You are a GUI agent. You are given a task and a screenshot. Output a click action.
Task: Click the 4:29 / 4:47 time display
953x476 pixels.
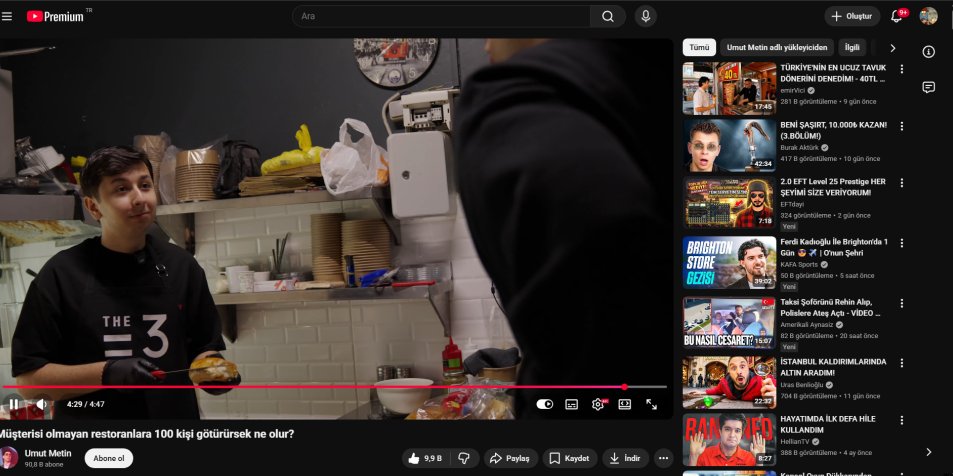85,404
